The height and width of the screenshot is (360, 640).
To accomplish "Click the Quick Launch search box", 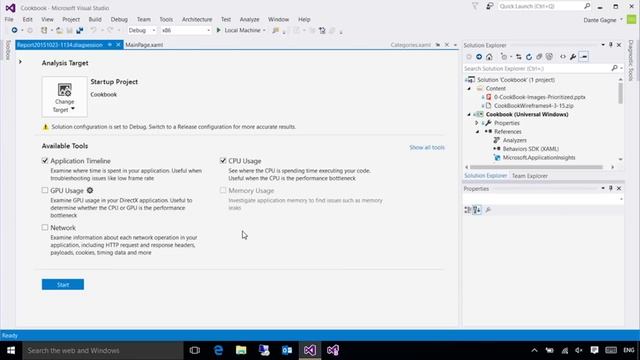I will (x=544, y=6).
